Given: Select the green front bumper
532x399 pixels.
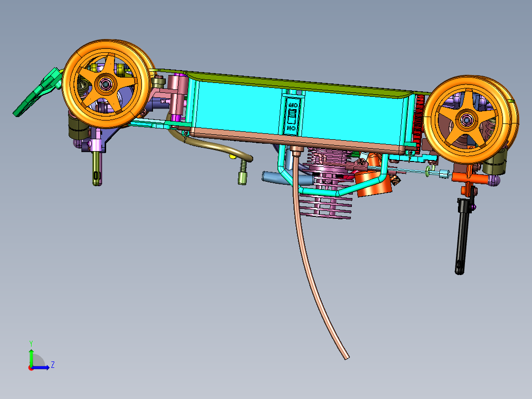Looking at the screenshot, I should point(37,92).
